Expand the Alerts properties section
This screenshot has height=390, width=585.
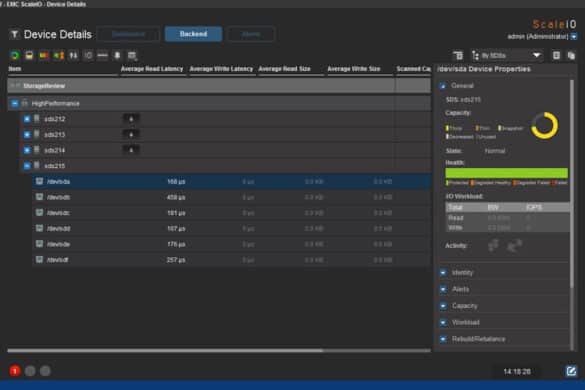443,289
